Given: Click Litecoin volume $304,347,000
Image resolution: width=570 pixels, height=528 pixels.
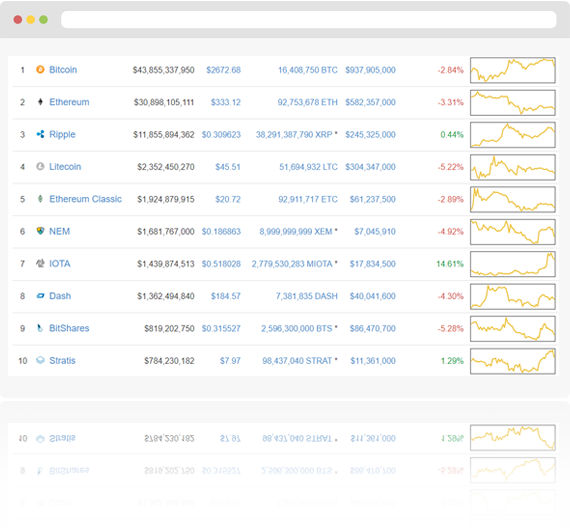Looking at the screenshot, I should 370,167.
